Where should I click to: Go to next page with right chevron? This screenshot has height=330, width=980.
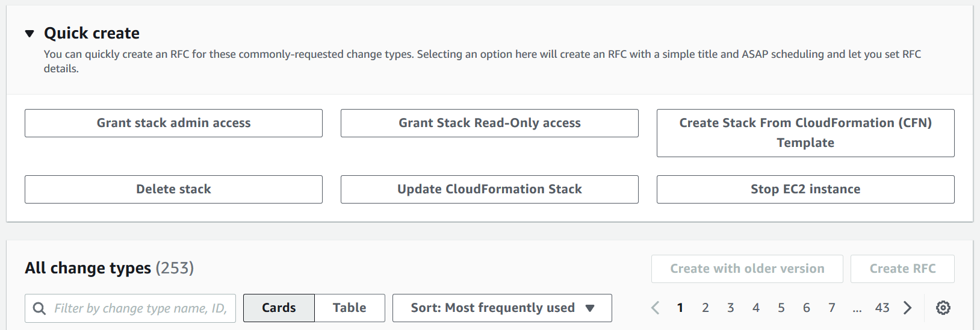coord(907,308)
